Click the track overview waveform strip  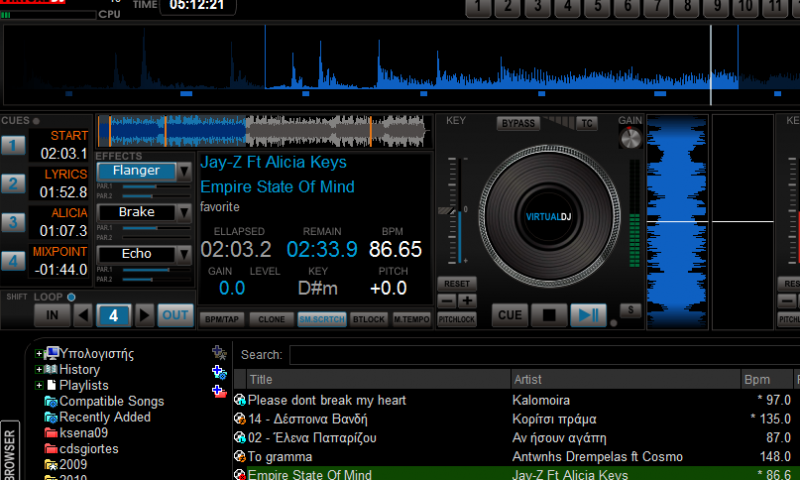(263, 132)
